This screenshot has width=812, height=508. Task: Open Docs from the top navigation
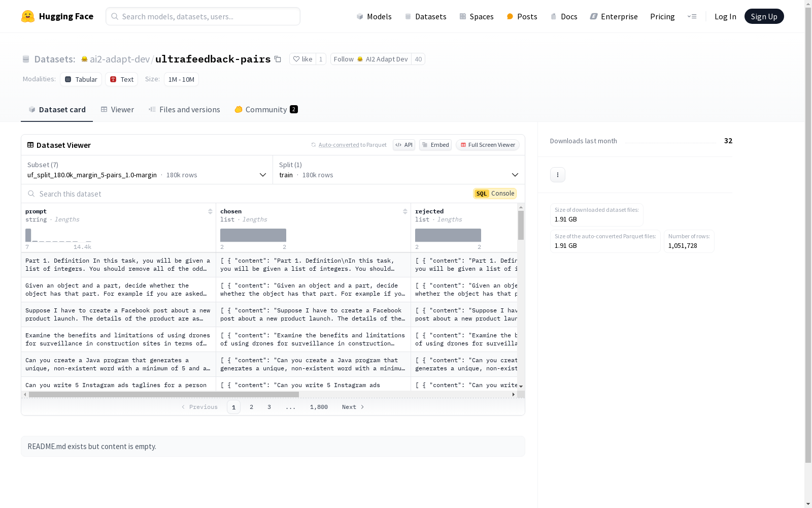(x=564, y=16)
